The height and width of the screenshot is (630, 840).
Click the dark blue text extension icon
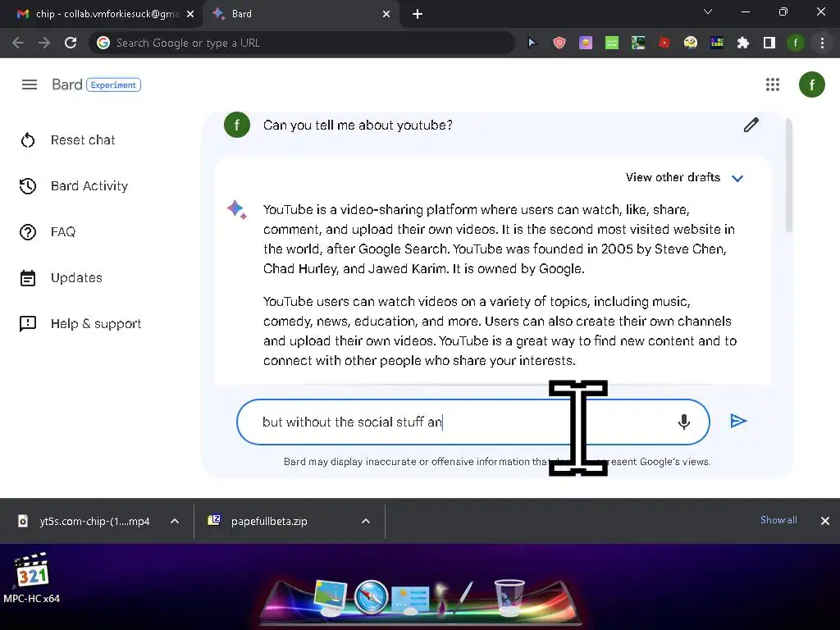(x=717, y=43)
